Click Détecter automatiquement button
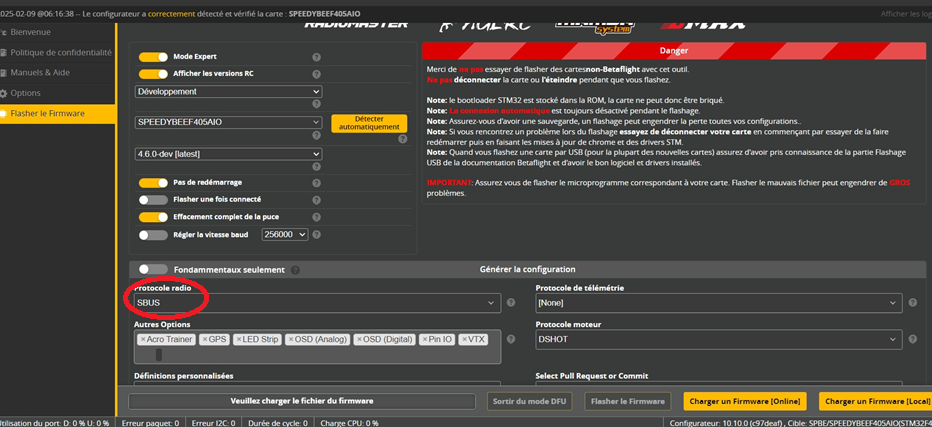932x427 pixels. click(369, 123)
